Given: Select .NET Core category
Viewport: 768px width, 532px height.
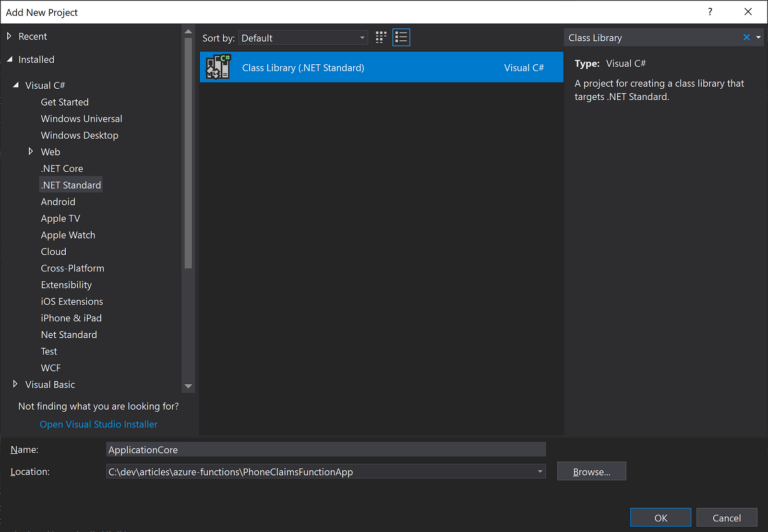Looking at the screenshot, I should (62, 168).
